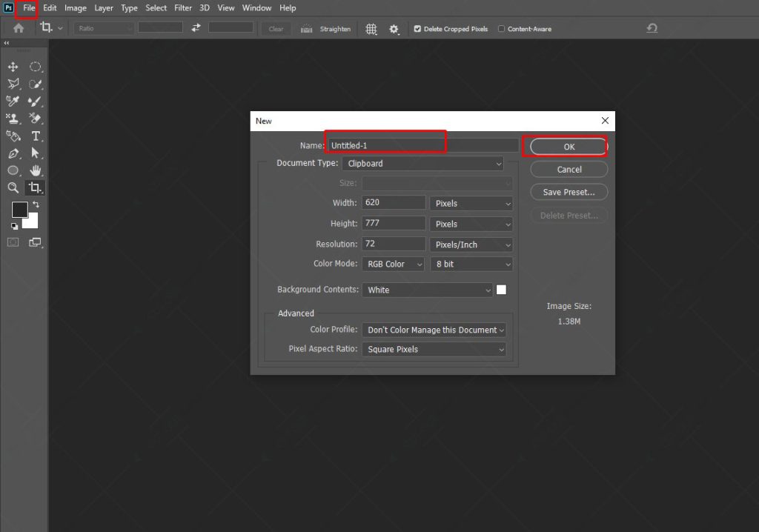Open the crop overlay options grid icon
This screenshot has height=532, width=759.
(371, 29)
